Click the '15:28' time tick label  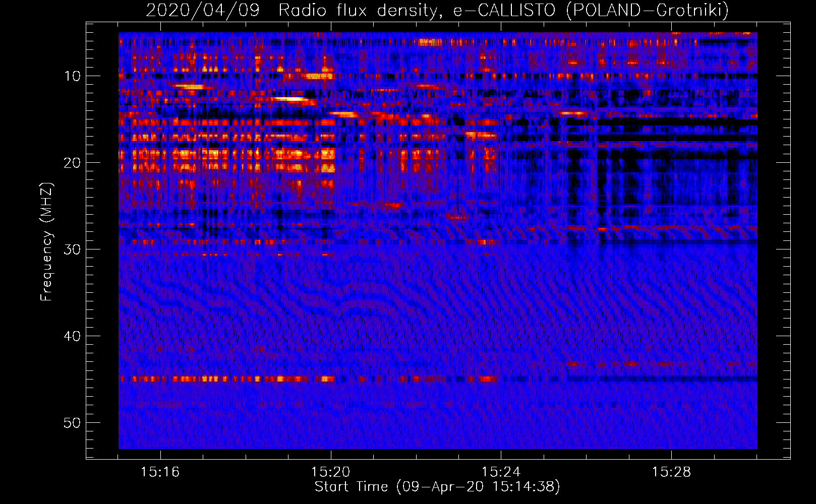pos(671,472)
